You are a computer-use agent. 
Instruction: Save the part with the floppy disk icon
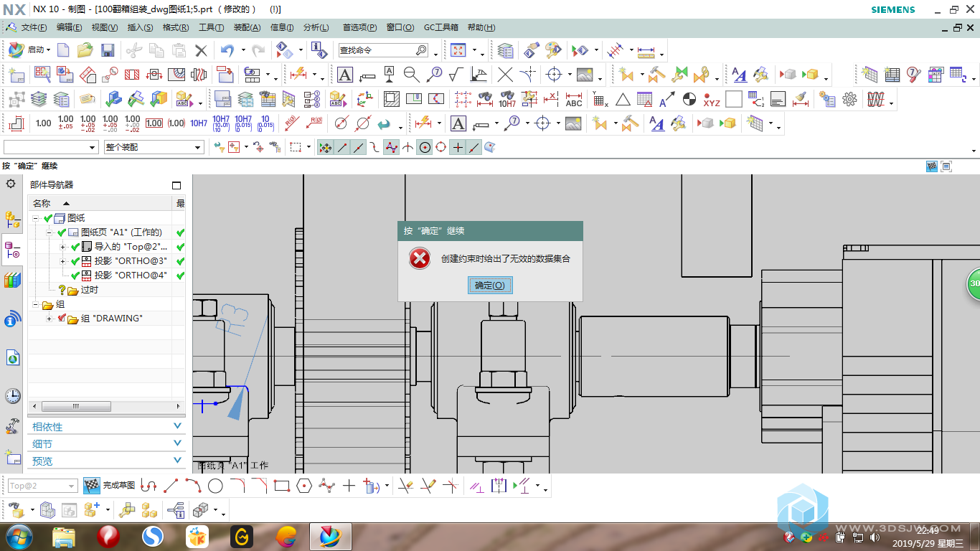click(x=108, y=50)
